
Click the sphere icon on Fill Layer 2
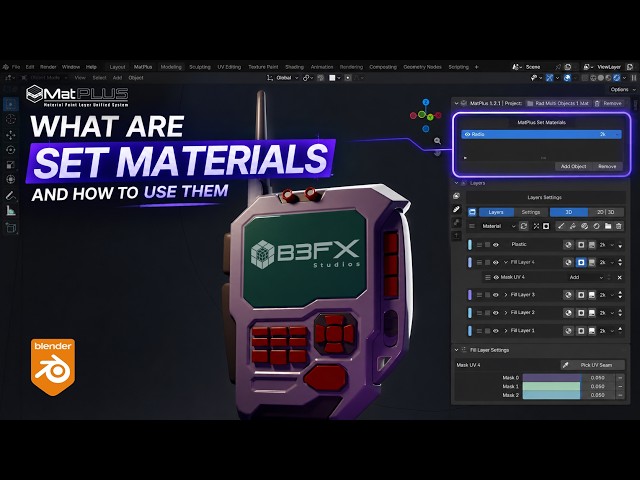568,313
